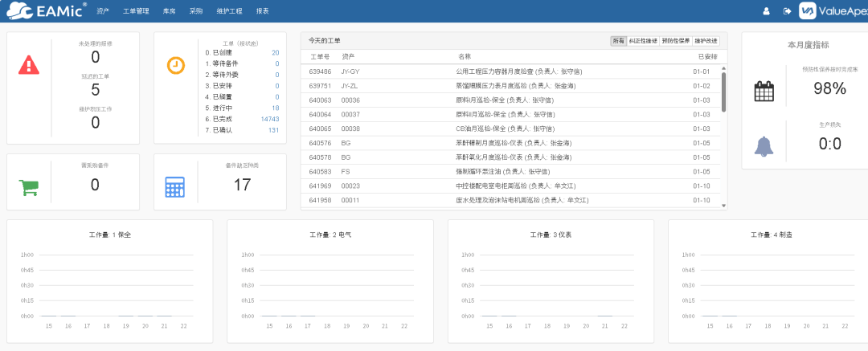Viewport: 868px width, 351px height.
Task: Expand the 维护工程 menu
Action: pyautogui.click(x=229, y=11)
